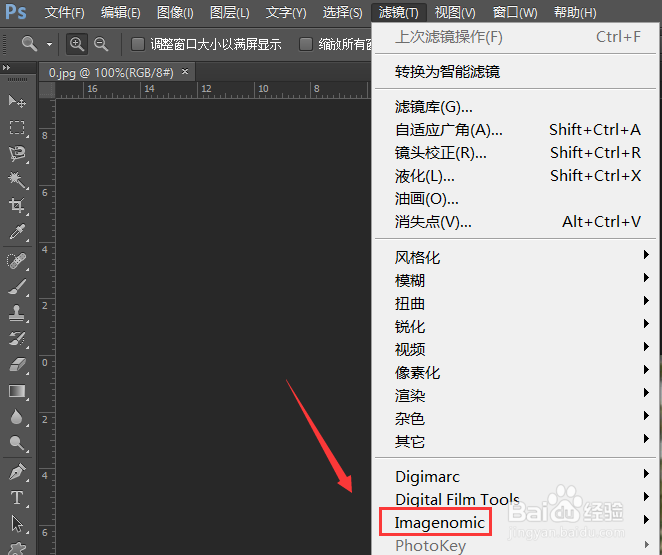Expand the 其它 submenu
Screen dimensions: 662x555
click(515, 441)
